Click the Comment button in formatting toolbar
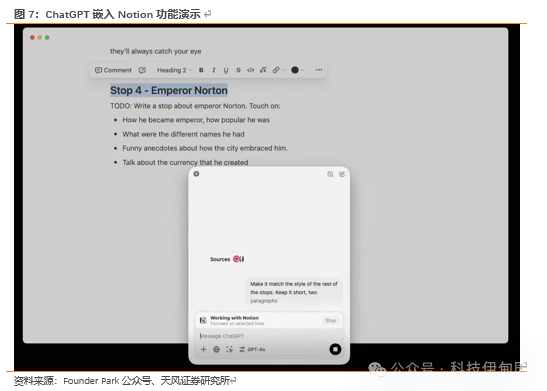The width and height of the screenshot is (547, 391). [113, 70]
